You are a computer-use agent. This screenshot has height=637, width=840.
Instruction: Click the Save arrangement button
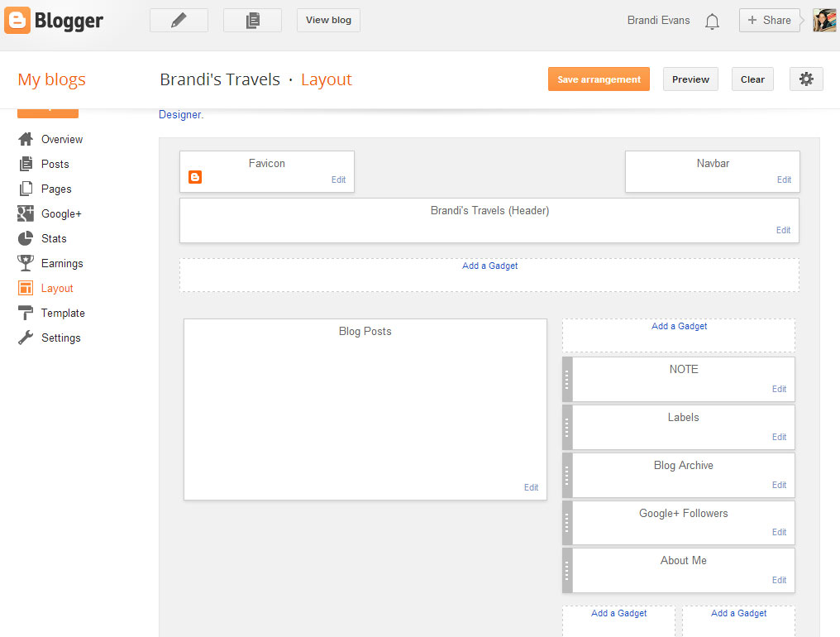click(x=599, y=79)
